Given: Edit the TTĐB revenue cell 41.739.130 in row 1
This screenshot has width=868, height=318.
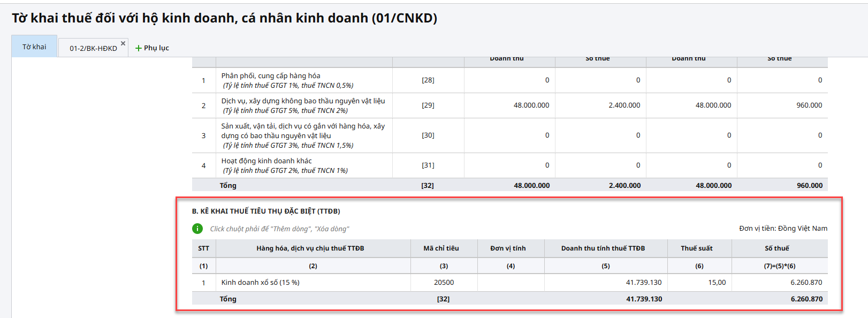Looking at the screenshot, I should (x=606, y=283).
